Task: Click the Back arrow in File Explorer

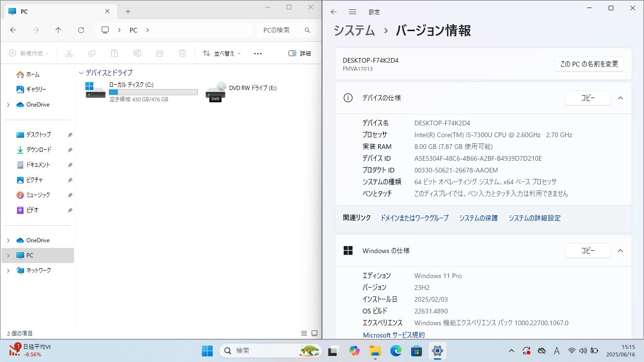Action: 13,30
